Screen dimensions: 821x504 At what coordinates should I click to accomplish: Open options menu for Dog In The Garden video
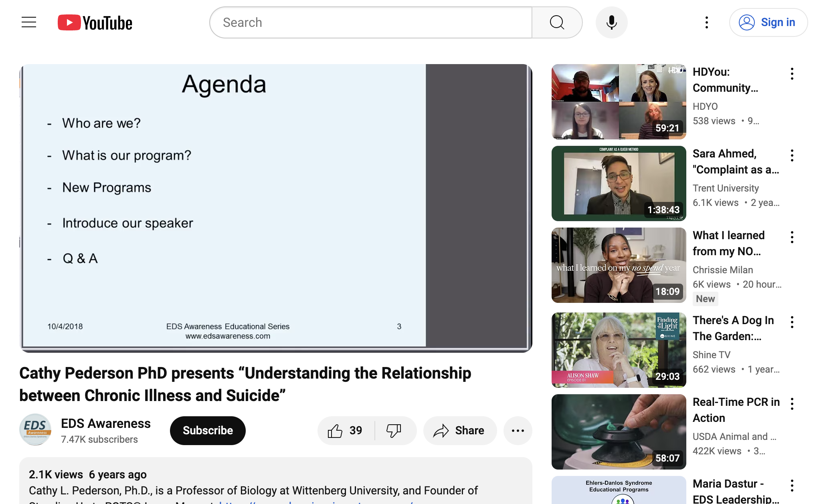[792, 322]
